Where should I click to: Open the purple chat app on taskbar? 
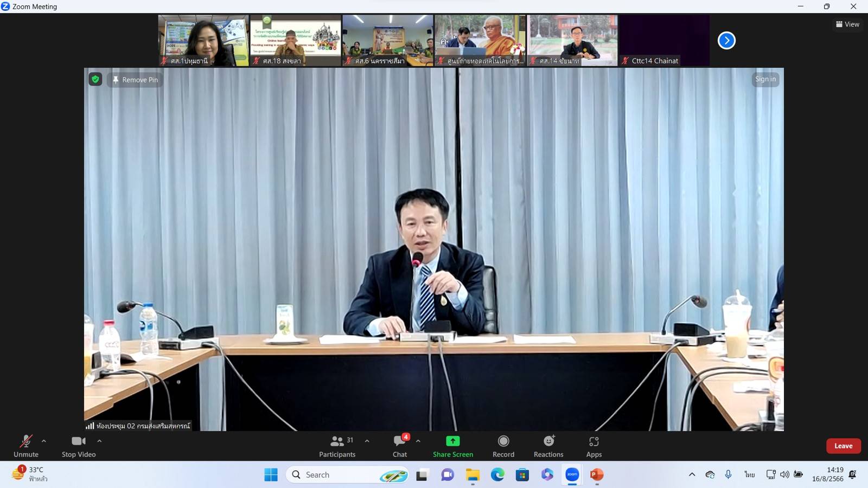[448, 475]
